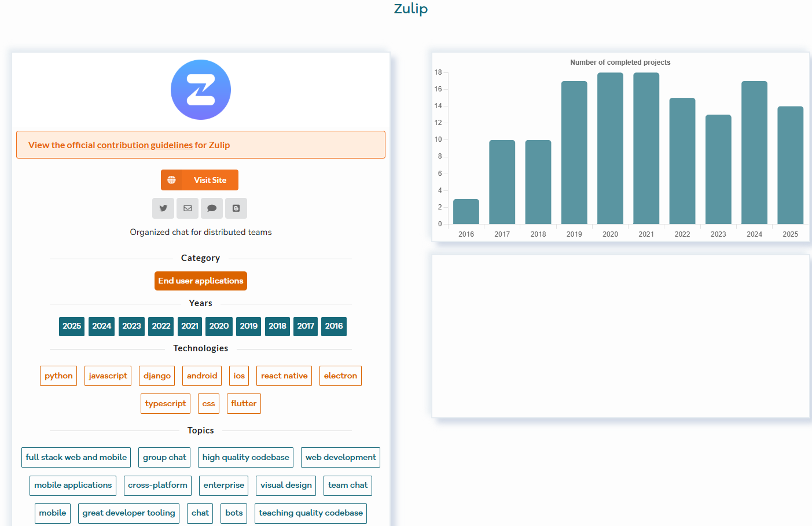Image resolution: width=812 pixels, height=526 pixels.
Task: Open Zulip's Twitter profile icon
Action: click(x=163, y=208)
